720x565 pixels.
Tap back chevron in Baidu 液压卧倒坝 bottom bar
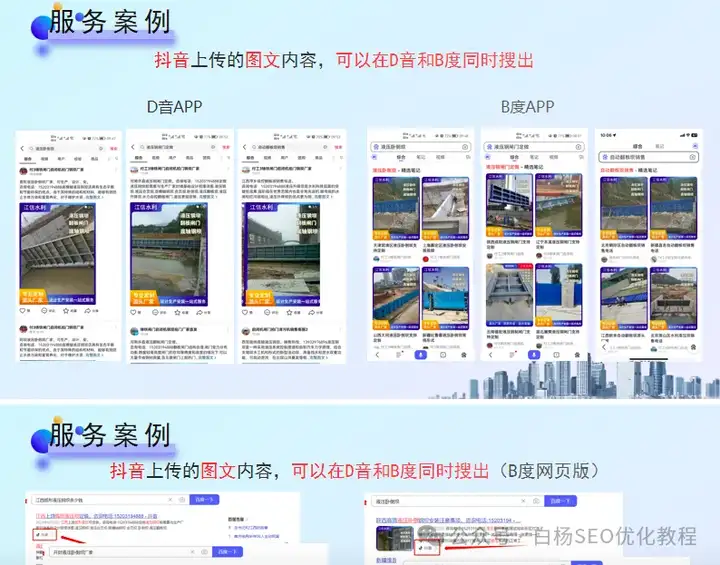(377, 355)
